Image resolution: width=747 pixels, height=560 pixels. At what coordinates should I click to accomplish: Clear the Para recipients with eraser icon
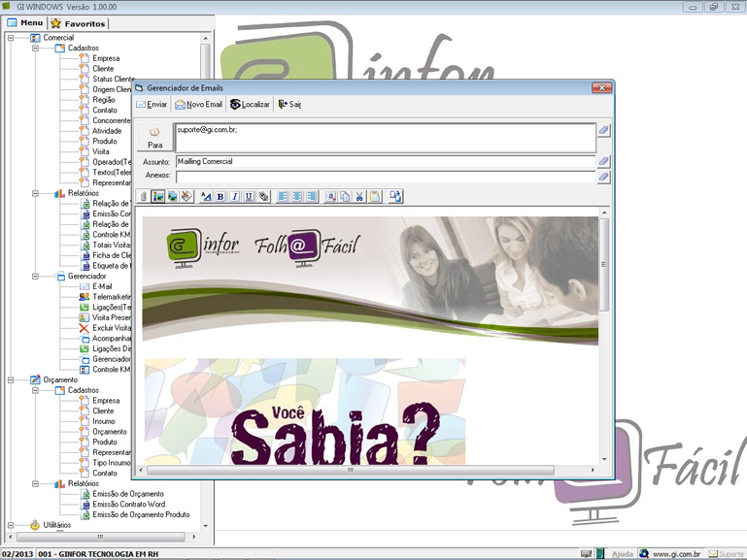point(603,130)
